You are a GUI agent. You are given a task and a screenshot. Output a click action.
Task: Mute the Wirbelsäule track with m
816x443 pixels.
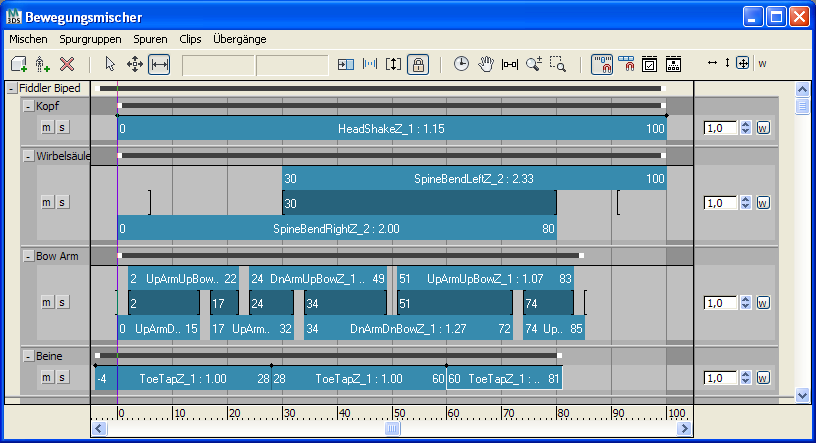pos(47,202)
